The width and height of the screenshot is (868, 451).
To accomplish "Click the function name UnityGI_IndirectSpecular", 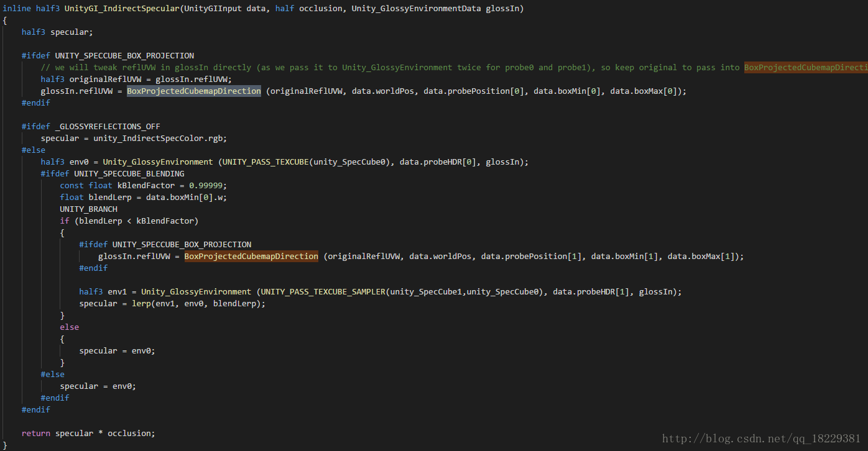I will (x=121, y=9).
